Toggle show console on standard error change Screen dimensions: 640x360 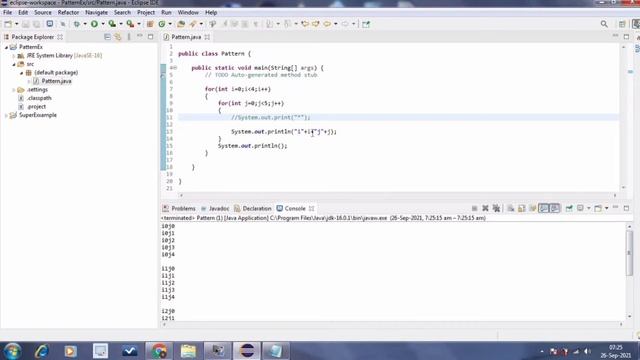click(555, 209)
